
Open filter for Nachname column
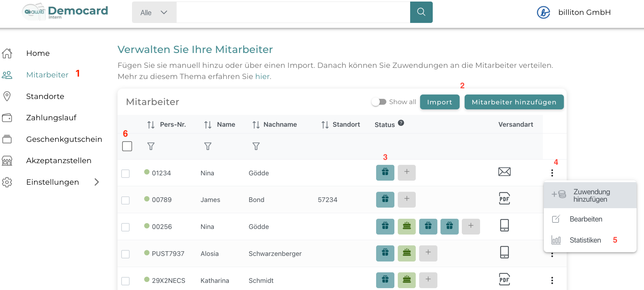coord(256,146)
